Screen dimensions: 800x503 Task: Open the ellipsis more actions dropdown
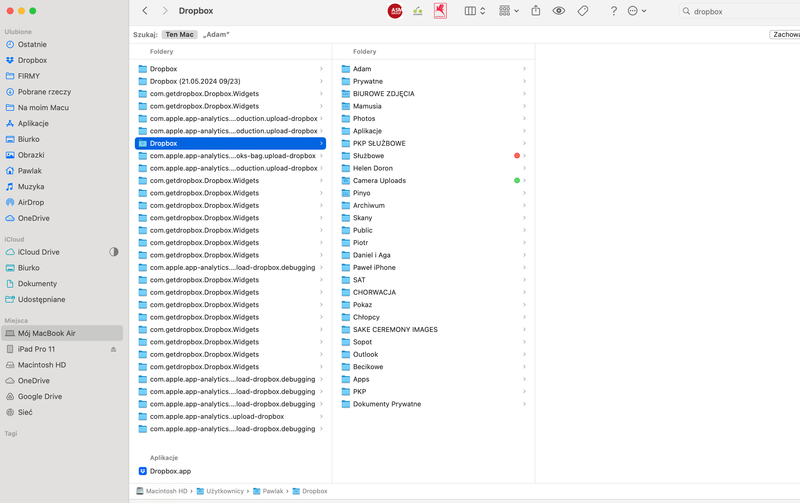(x=636, y=11)
